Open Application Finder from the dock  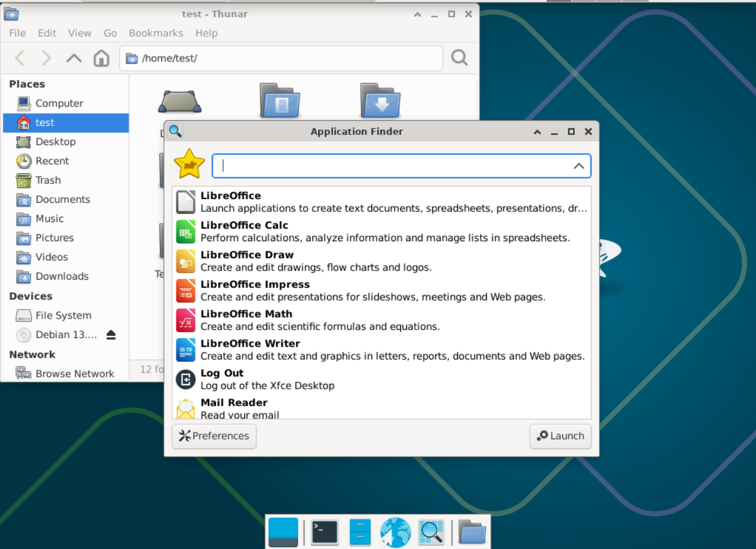tap(431, 532)
